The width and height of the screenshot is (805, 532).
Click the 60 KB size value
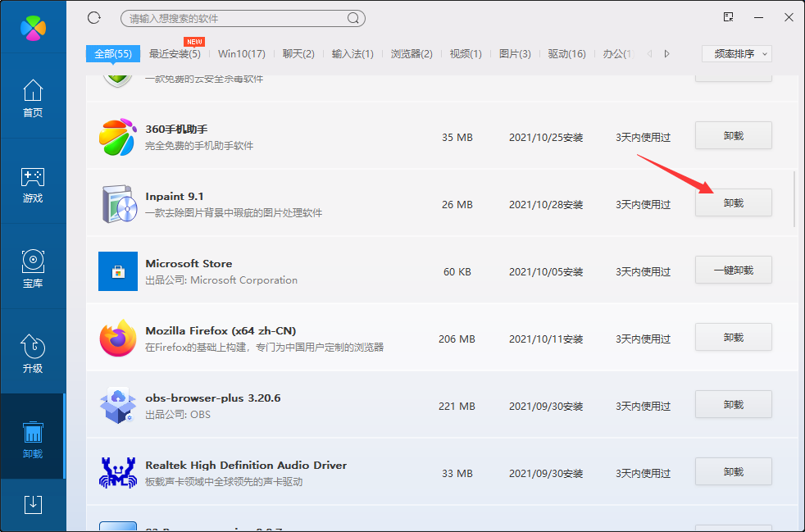coord(457,272)
